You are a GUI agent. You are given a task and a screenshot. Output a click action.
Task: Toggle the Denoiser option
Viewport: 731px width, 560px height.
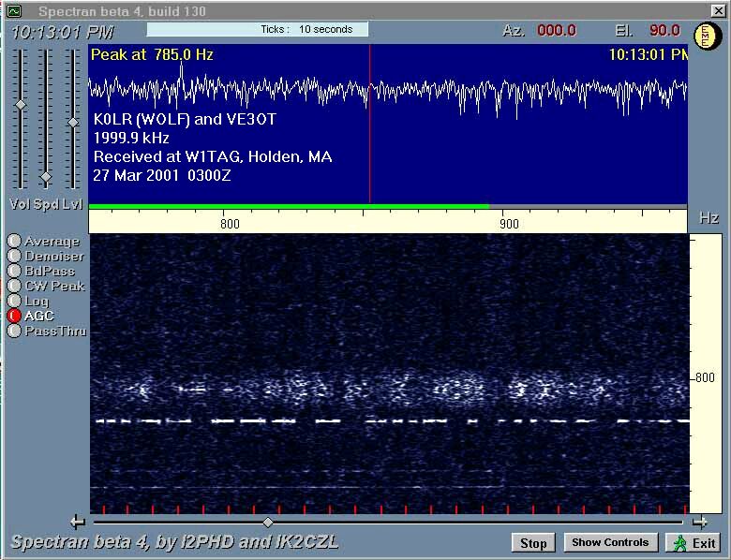click(14, 257)
